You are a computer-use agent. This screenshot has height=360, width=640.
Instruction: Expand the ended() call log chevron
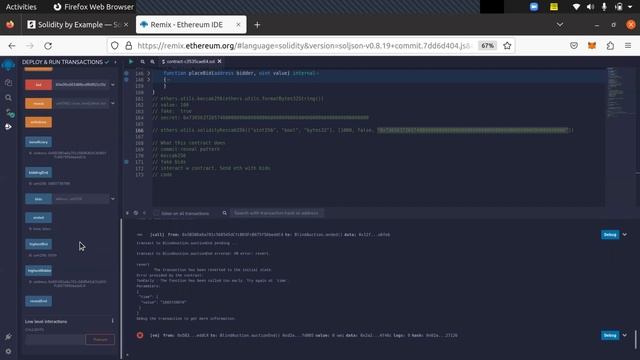click(x=624, y=235)
